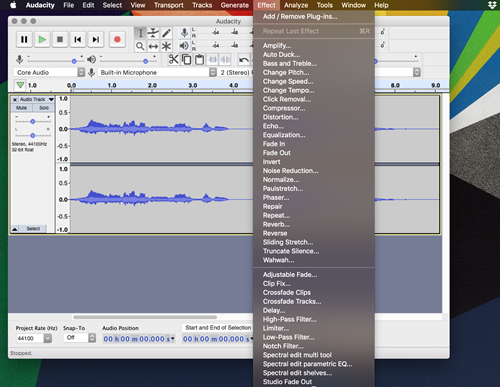Select the Envelope tool

(153, 33)
